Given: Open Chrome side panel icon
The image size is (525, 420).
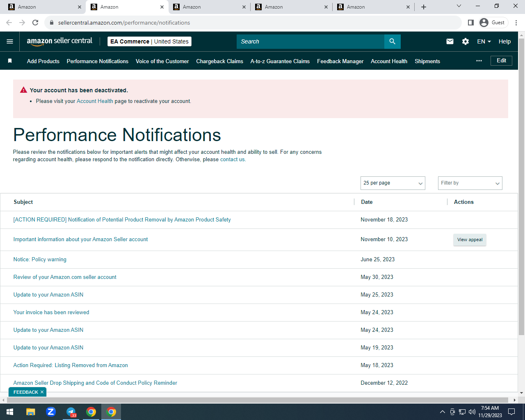Looking at the screenshot, I should coord(471,23).
